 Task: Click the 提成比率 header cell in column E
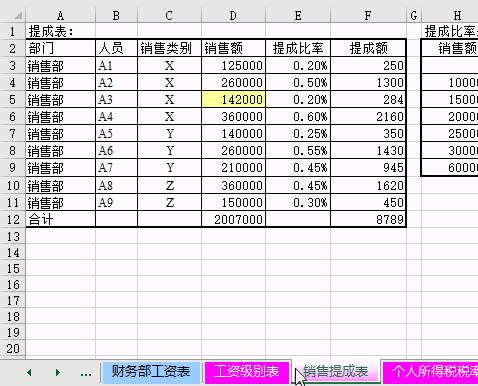click(x=298, y=48)
